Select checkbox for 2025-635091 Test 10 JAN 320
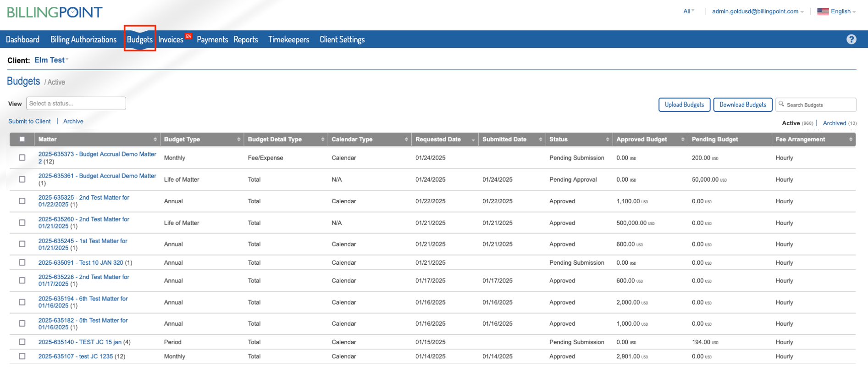868x367 pixels. [x=22, y=262]
